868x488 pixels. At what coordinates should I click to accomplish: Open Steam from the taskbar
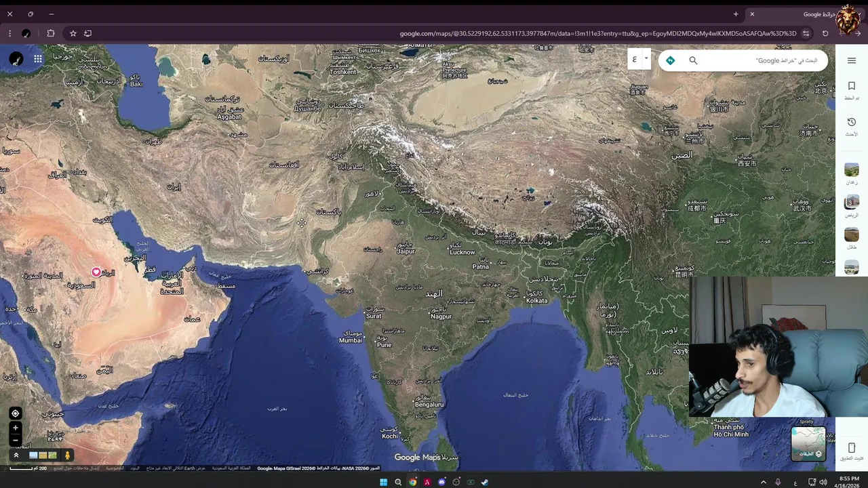[x=484, y=482]
